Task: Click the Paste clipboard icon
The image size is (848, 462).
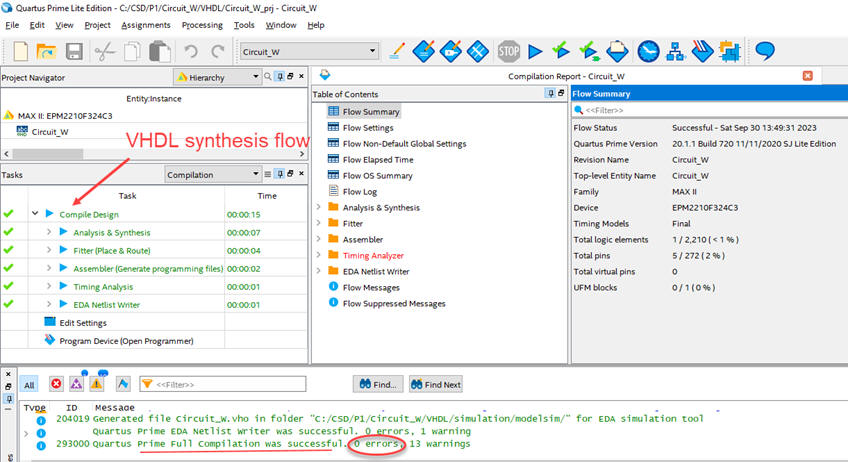Action: [x=160, y=52]
